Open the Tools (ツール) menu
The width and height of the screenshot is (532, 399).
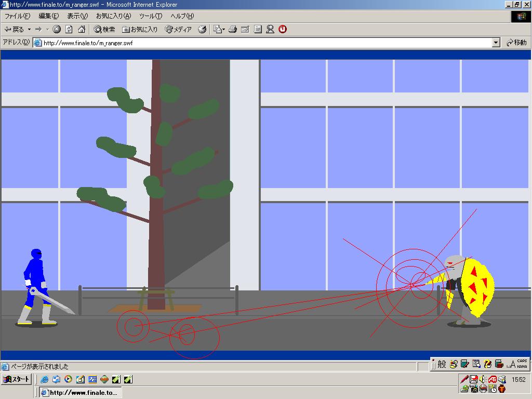click(151, 16)
